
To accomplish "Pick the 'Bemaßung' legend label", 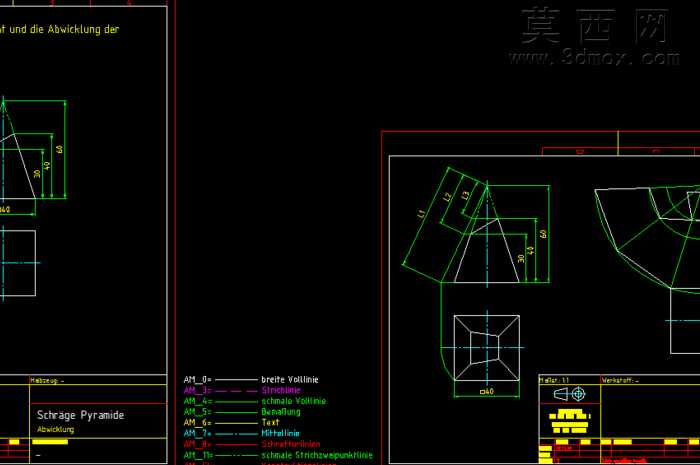I will coord(281,411).
